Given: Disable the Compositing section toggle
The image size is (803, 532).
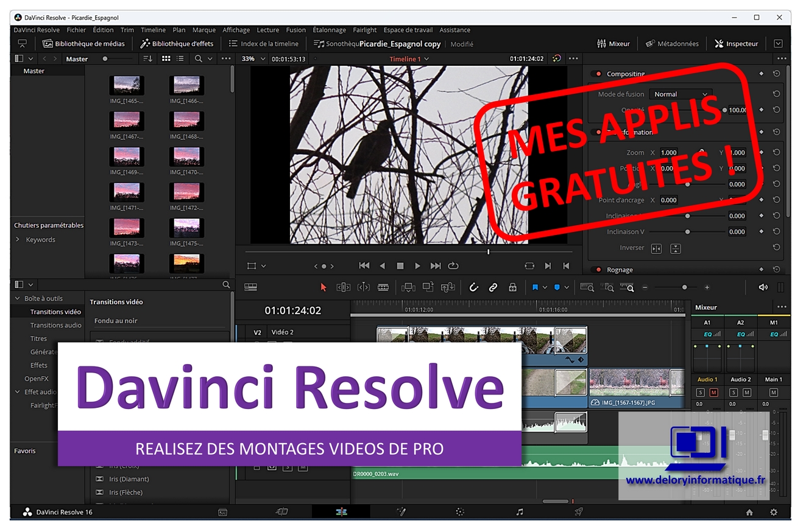Looking at the screenshot, I should pos(596,74).
